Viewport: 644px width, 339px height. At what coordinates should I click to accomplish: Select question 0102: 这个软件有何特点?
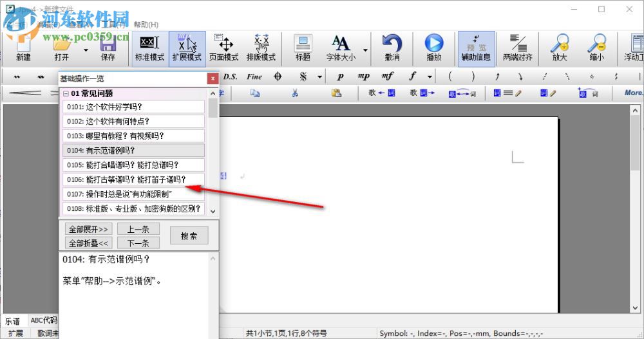(133, 121)
